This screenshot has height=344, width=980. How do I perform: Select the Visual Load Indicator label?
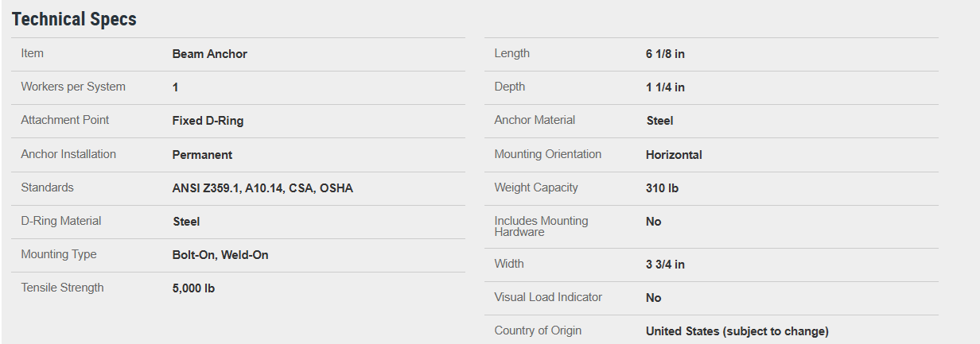coord(548,297)
